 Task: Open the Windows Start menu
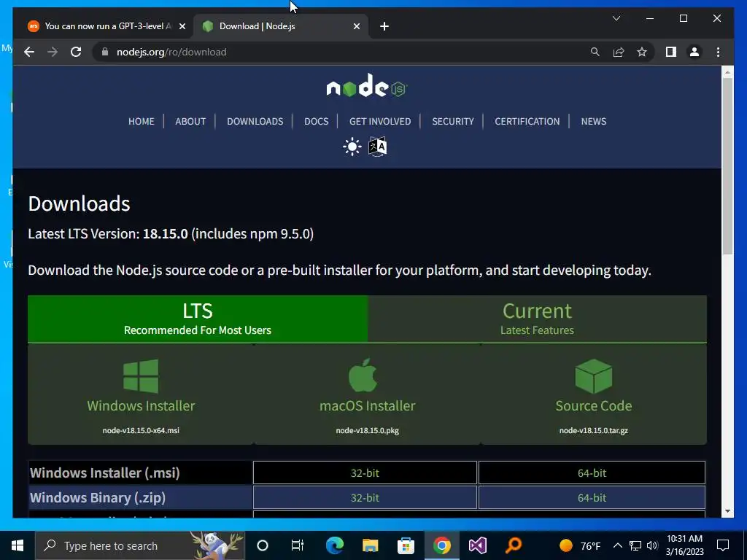tap(18, 545)
